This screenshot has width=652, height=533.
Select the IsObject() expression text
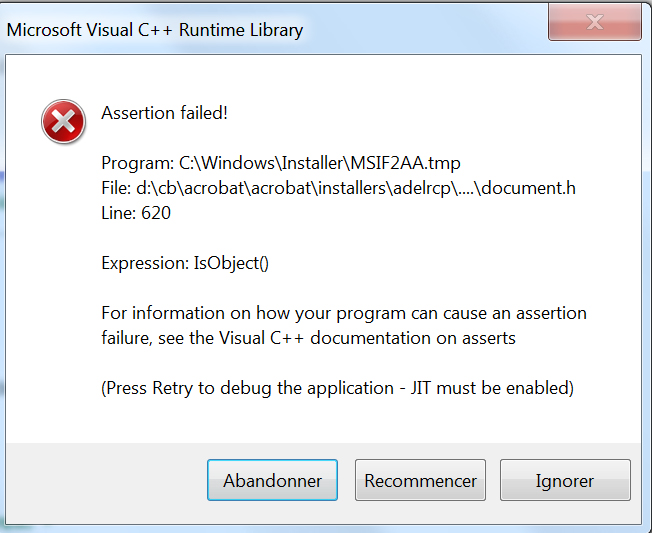[x=231, y=263]
